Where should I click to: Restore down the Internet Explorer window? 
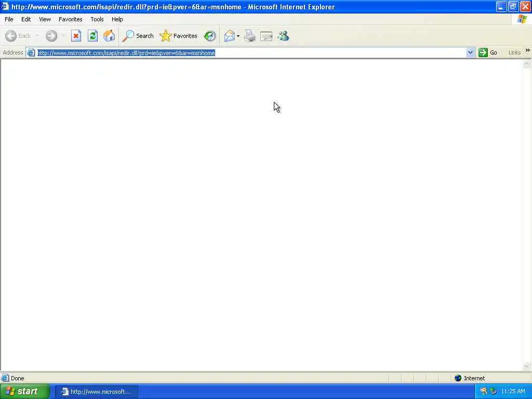click(x=513, y=7)
